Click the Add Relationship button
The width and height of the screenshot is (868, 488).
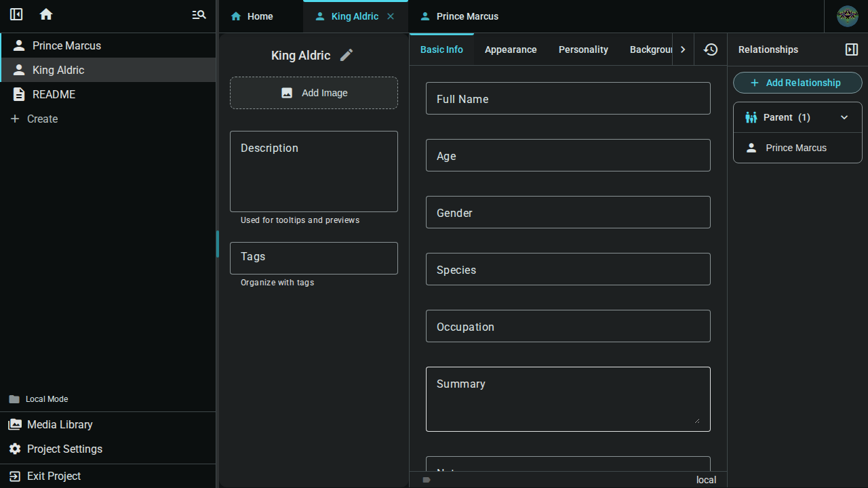tap(797, 82)
